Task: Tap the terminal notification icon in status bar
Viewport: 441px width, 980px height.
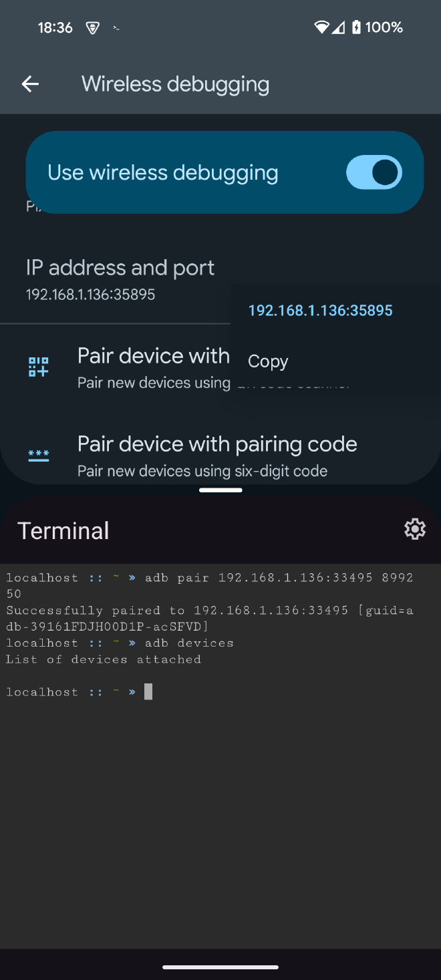Action: tap(116, 28)
